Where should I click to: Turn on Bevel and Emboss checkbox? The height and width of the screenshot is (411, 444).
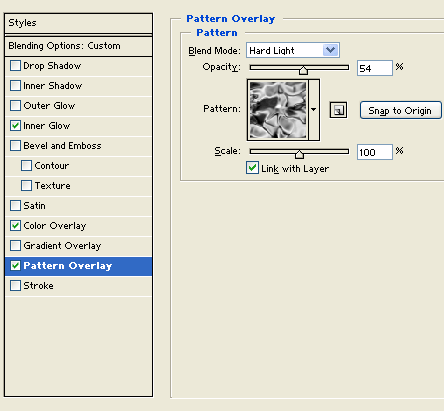(x=15, y=146)
